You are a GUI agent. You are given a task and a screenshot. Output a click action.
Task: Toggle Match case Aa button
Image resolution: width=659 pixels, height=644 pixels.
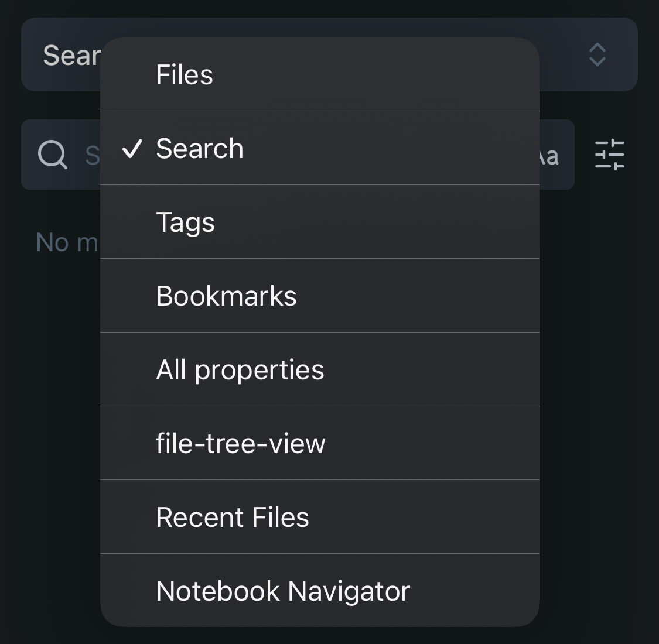(549, 156)
